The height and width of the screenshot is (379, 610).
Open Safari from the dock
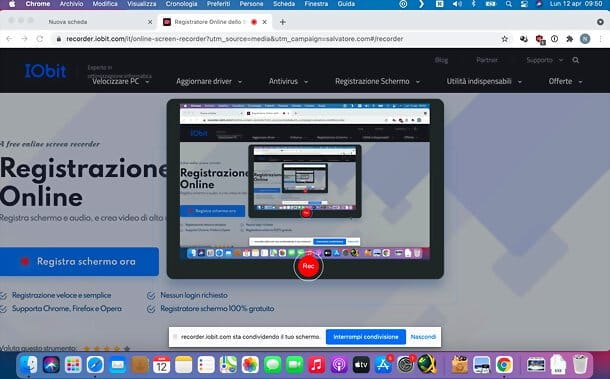pos(95,365)
